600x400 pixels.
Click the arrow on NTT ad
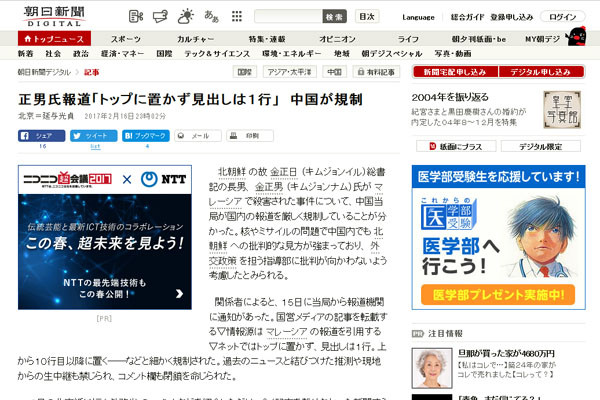pyautogui.click(x=179, y=294)
